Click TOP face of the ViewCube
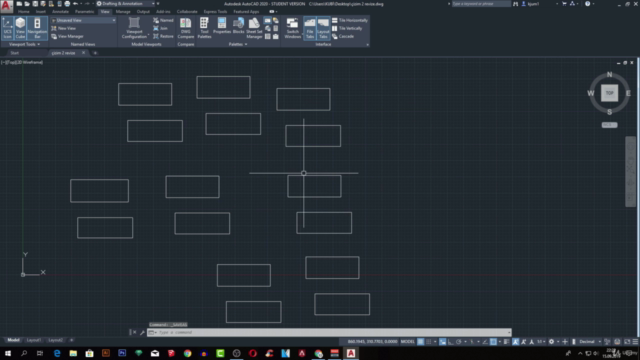640x360 pixels. (x=609, y=93)
